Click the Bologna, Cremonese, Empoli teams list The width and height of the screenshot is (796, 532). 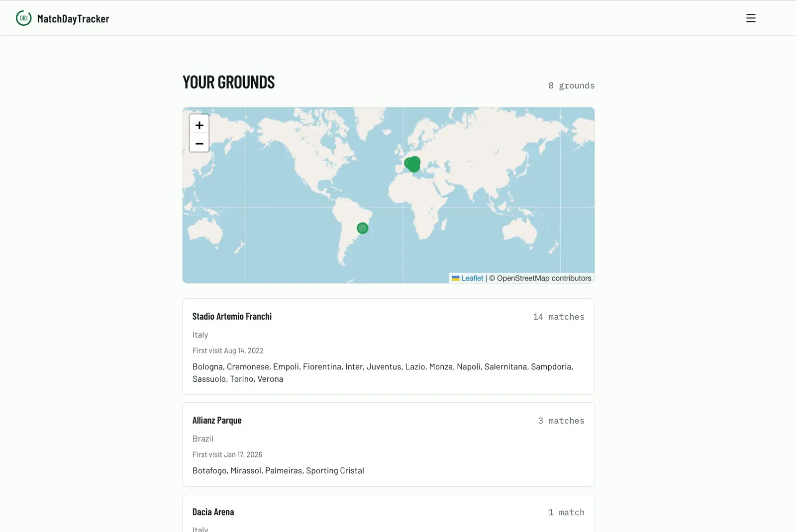383,372
